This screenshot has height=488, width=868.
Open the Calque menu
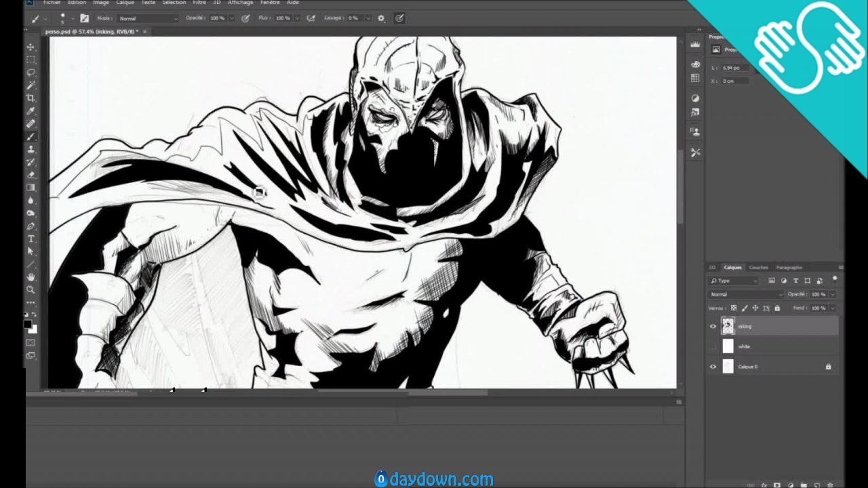[125, 3]
